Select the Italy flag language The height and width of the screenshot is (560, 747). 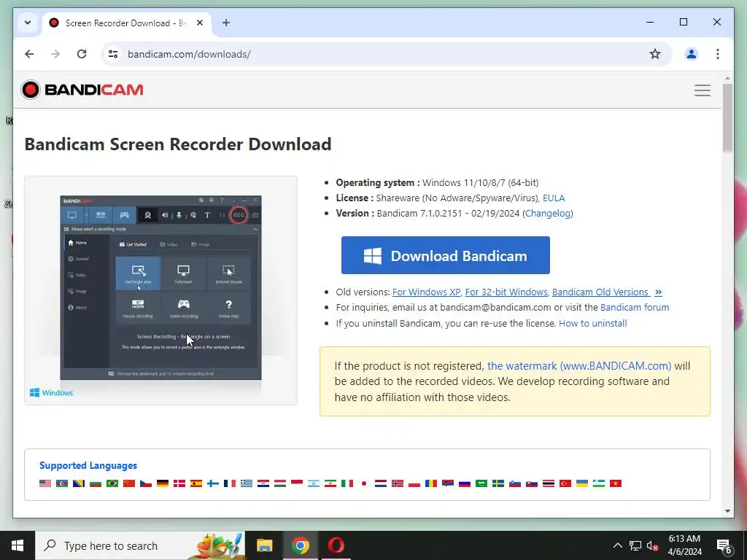click(347, 483)
